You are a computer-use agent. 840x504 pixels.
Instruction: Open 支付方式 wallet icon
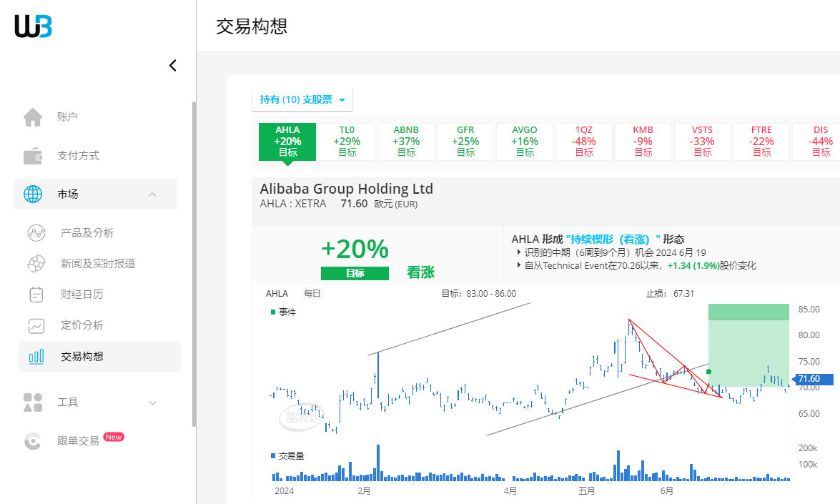[33, 156]
